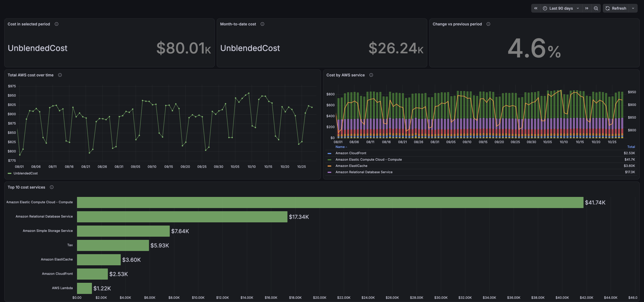Click the Elastic Compute Cloud $41.74K bar

330,202
